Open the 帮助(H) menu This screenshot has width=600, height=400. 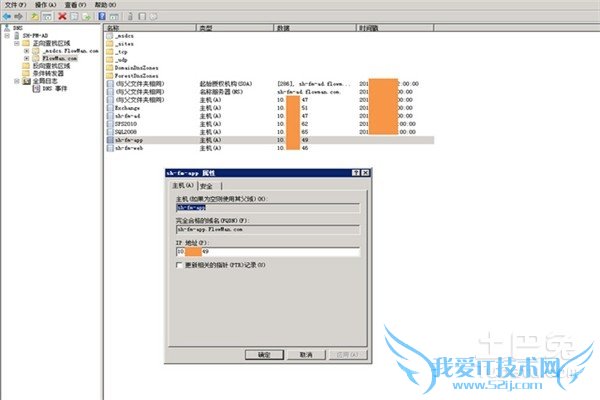(x=105, y=5)
